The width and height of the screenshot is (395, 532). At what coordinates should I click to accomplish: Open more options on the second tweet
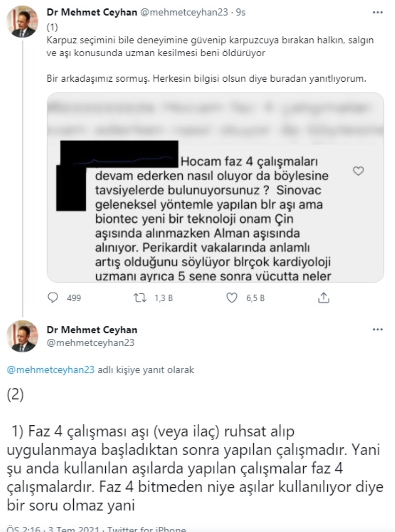(377, 329)
